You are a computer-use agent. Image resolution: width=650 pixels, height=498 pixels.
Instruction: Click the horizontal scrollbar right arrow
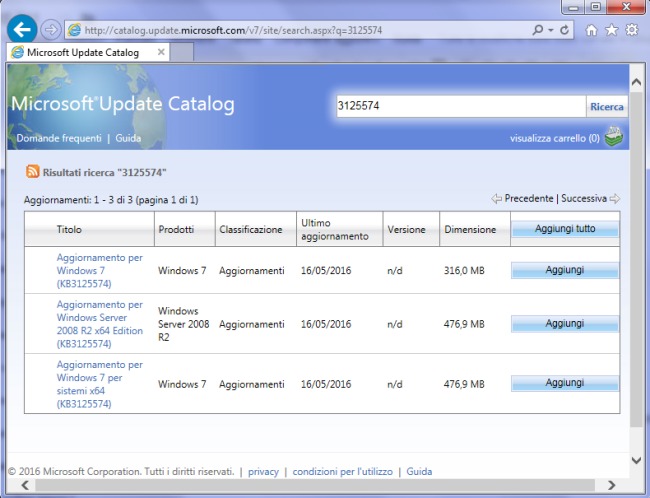[612, 485]
